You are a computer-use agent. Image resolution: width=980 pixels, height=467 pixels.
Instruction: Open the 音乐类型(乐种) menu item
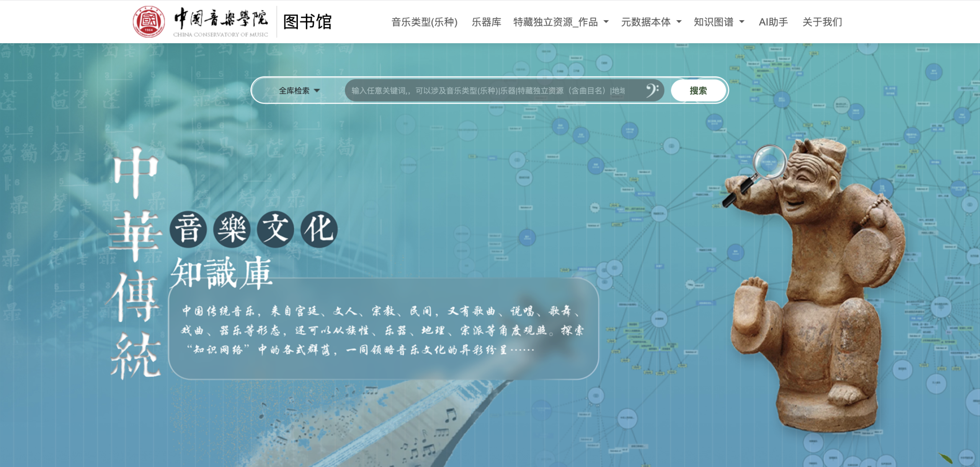(424, 22)
